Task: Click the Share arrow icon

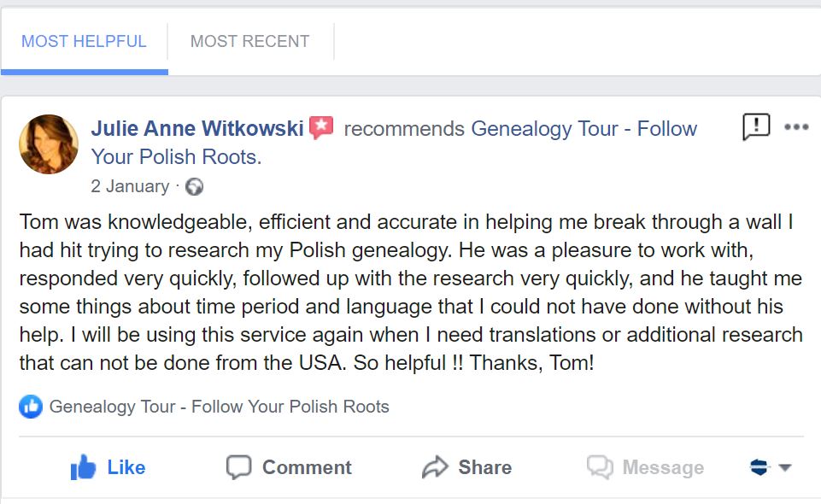Action: click(434, 467)
